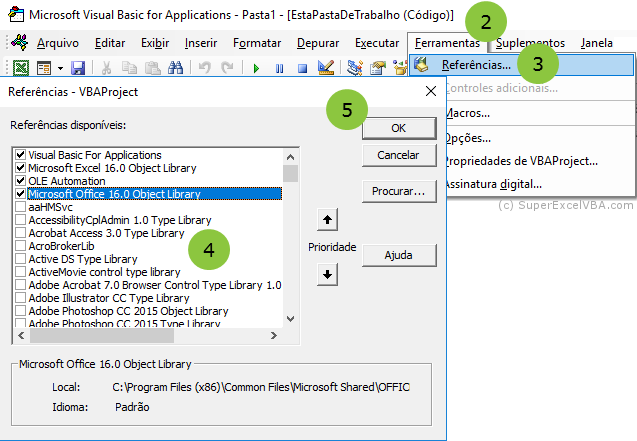
Task: Select the OLE Automation list row text
Action: tap(67, 181)
